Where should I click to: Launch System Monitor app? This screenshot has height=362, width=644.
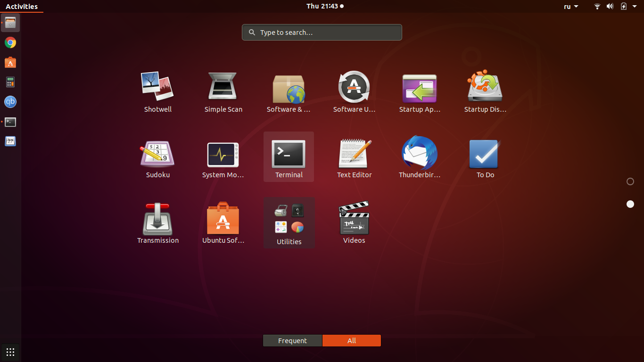click(x=223, y=155)
